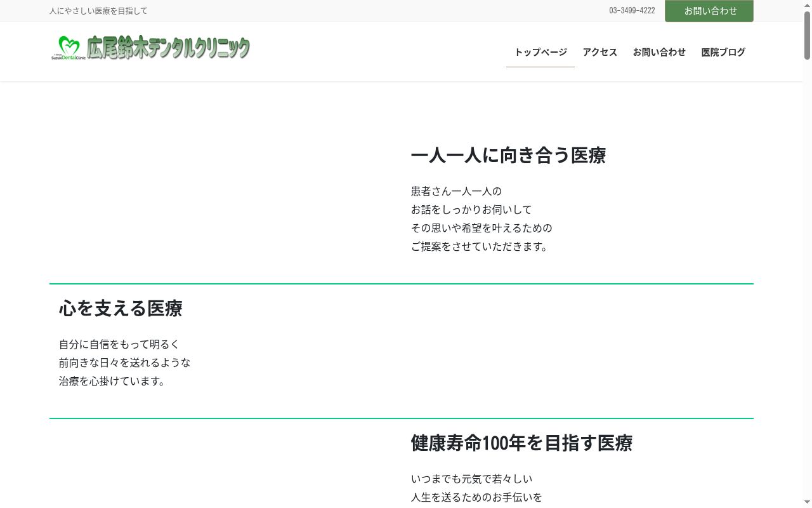Click the tagline 人にやさしい医療を目指して
The width and height of the screenshot is (812, 508).
pos(98,11)
